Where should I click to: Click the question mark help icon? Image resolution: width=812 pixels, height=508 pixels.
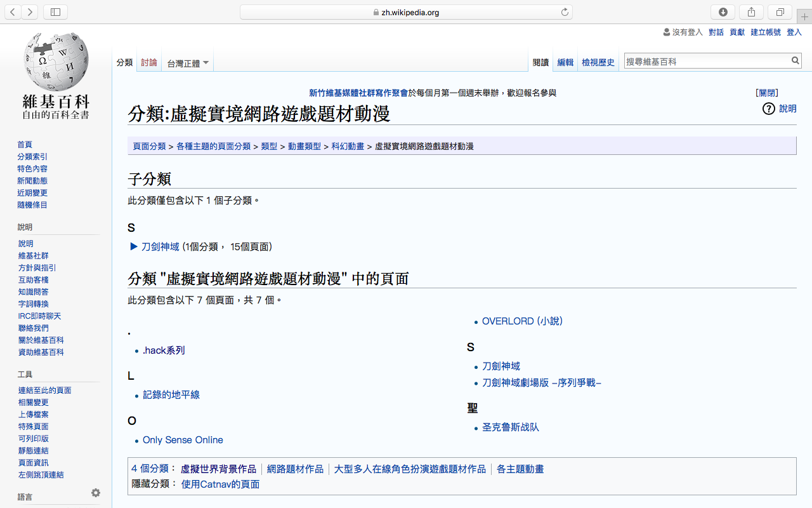768,109
